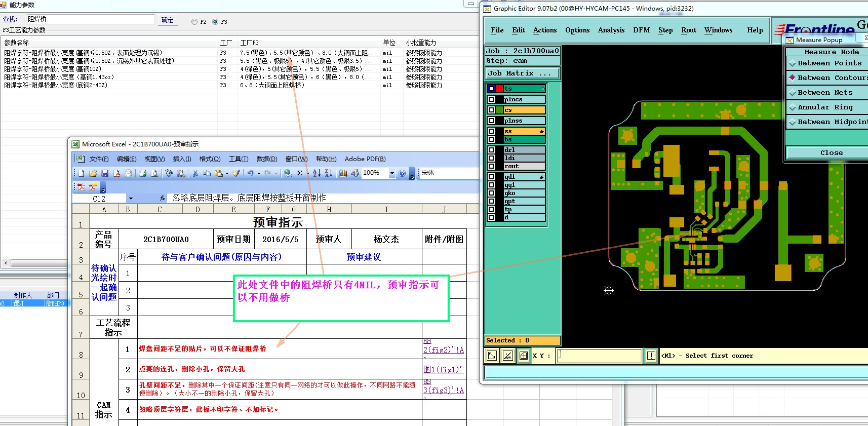Open the Actions menu in Graphic Editor

pos(544,30)
